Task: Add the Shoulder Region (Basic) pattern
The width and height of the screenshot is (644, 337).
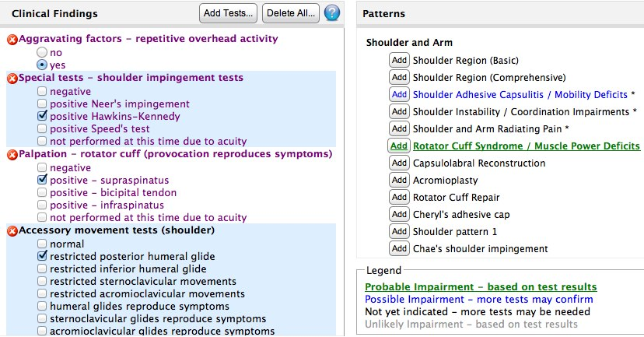Action: pos(399,61)
